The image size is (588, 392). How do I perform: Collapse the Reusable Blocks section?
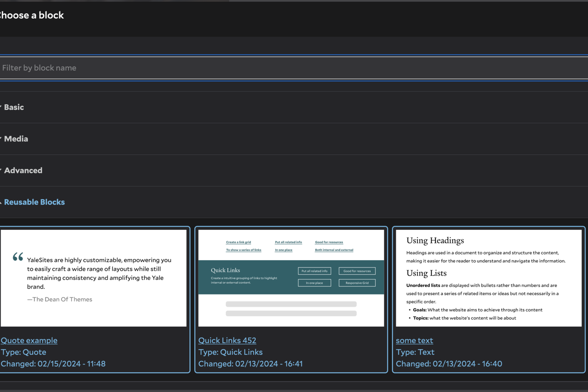pyautogui.click(x=34, y=202)
